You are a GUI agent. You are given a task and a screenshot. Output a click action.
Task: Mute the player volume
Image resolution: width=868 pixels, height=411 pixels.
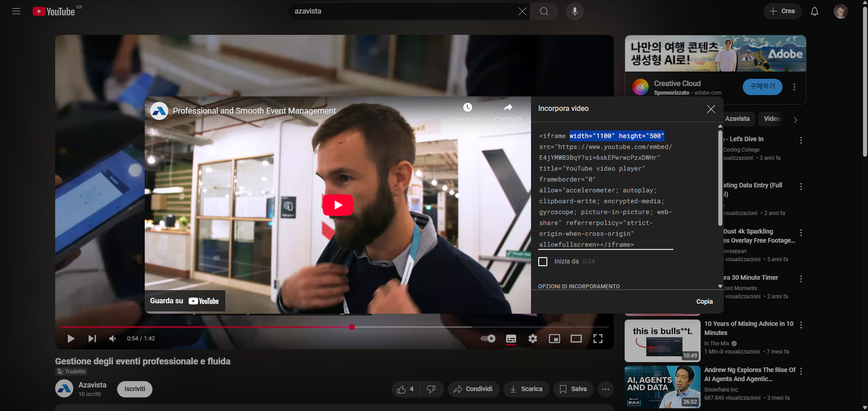[113, 339]
